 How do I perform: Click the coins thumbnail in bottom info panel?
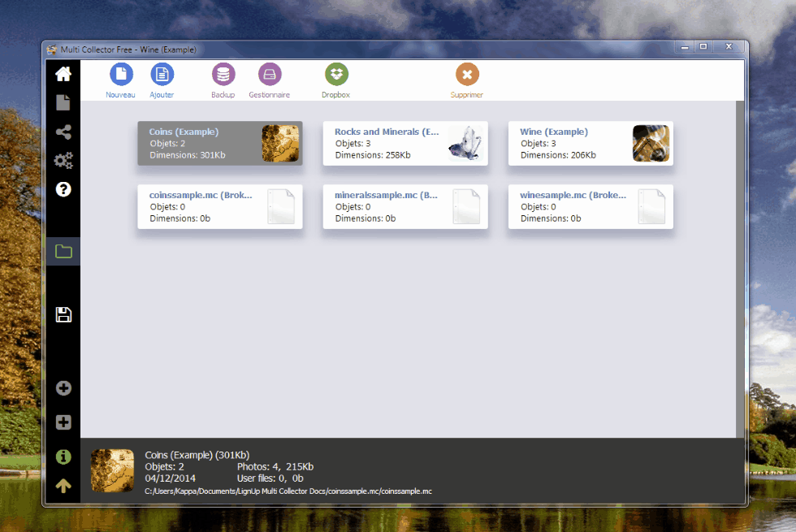(113, 470)
